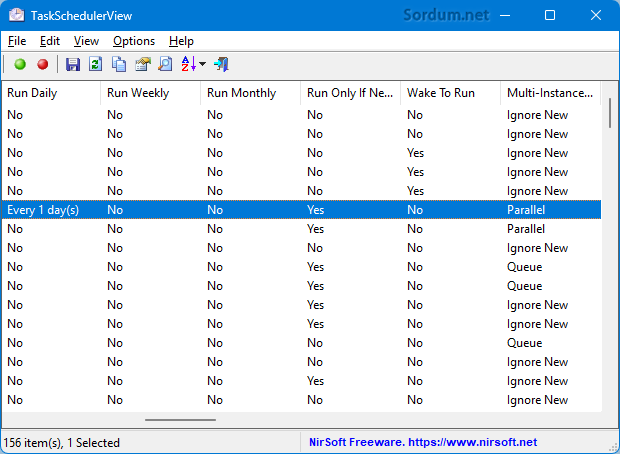620x454 pixels.
Task: Click the A-Z sort toolbar icon
Action: point(189,64)
